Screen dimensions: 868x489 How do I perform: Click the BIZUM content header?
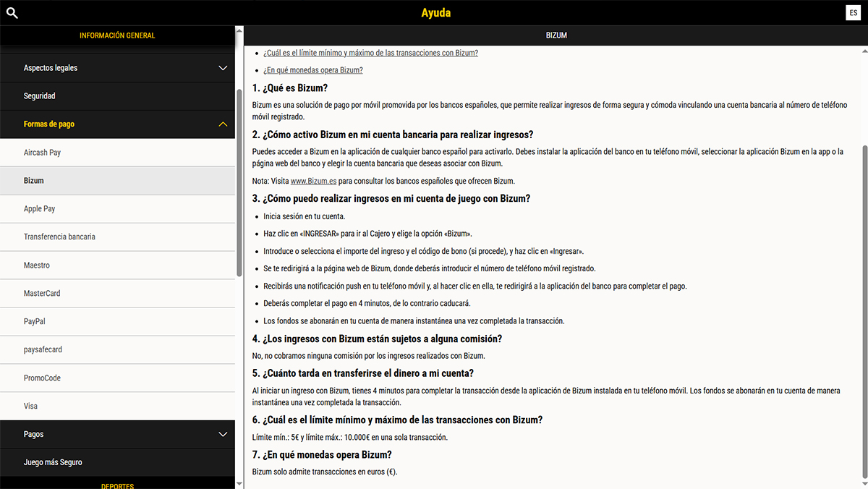(556, 35)
